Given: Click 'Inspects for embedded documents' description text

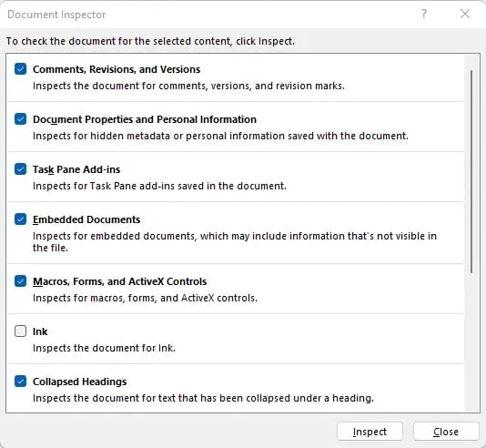Looking at the screenshot, I should pos(235,242).
